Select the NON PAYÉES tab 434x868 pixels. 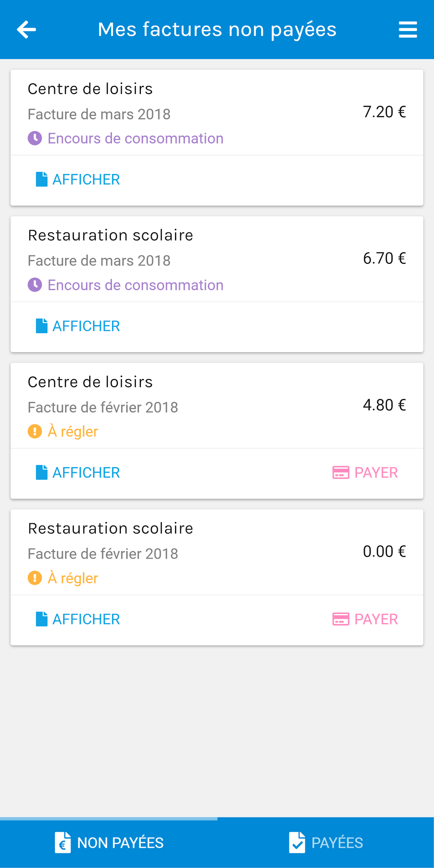(x=109, y=842)
